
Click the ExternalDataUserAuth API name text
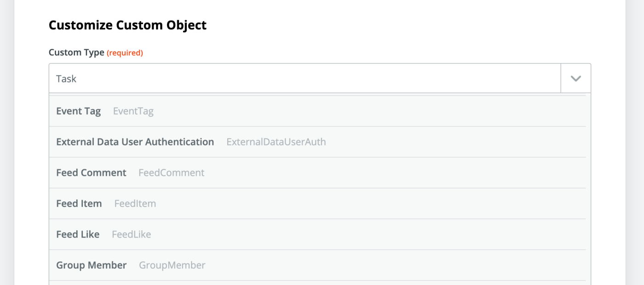[276, 142]
